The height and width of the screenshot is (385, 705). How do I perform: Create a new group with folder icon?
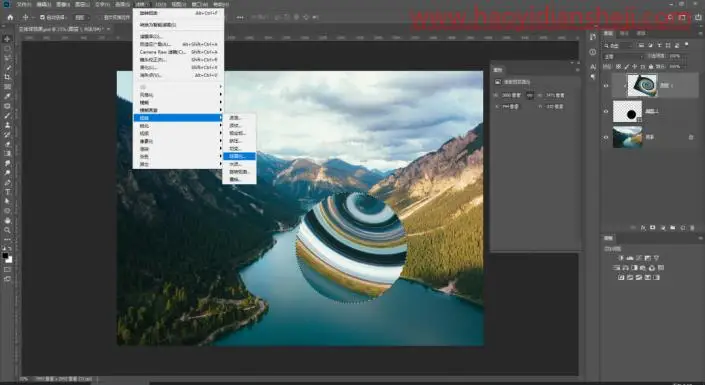point(673,228)
